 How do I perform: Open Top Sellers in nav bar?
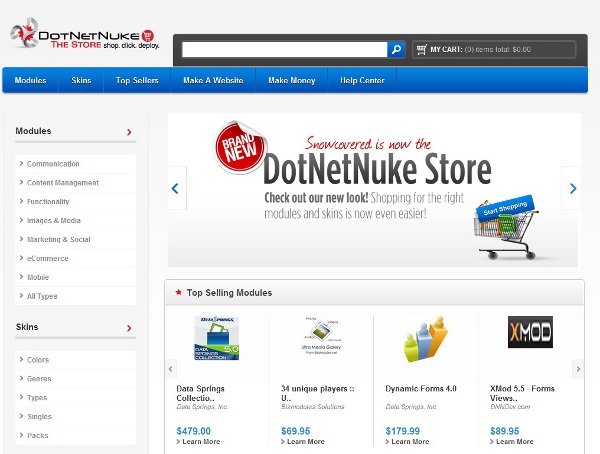137,80
